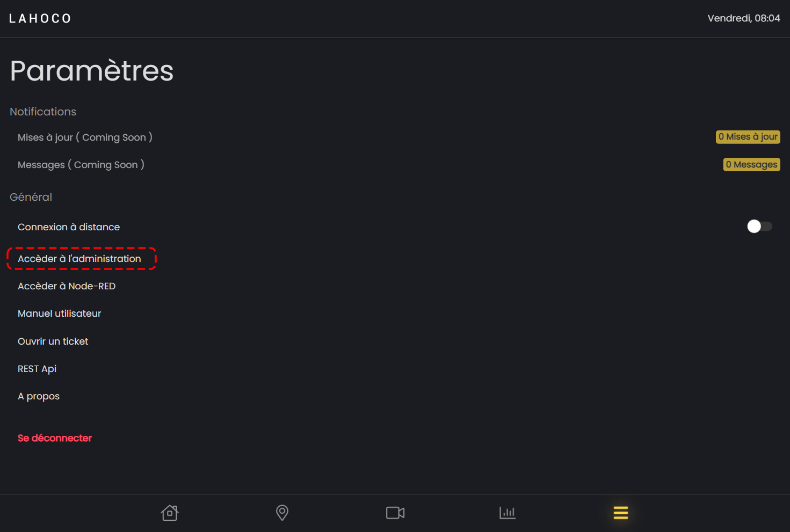Open the home dashboard icon
Image resolution: width=790 pixels, height=532 pixels.
click(170, 513)
